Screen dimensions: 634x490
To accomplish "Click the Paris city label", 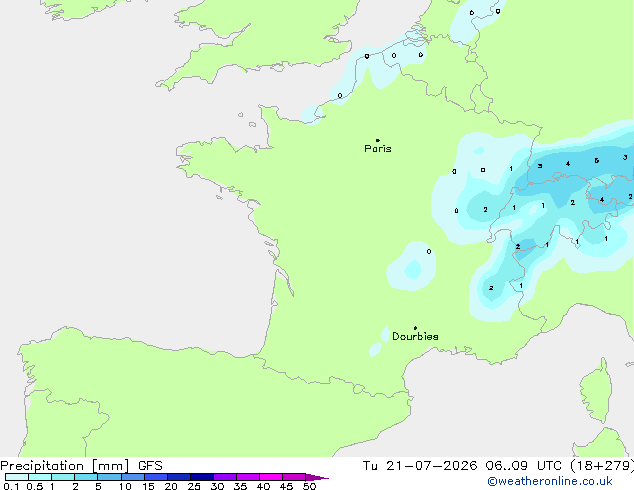I will 378,149.
